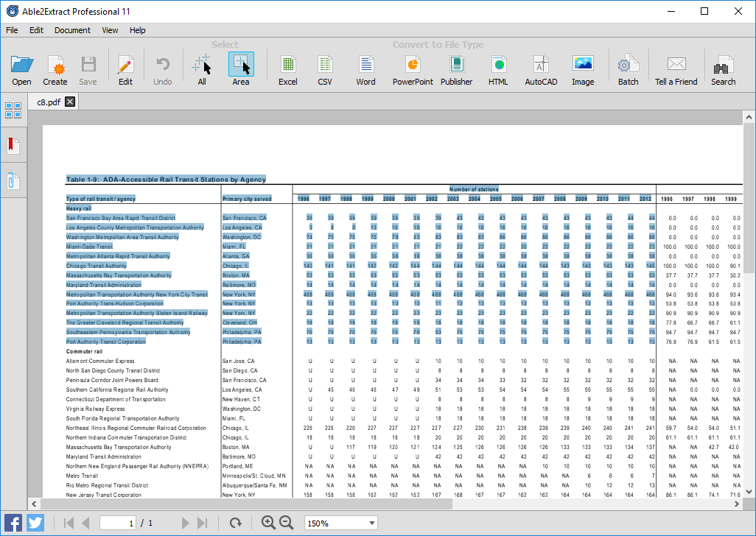Zoom out with magnifier minus
This screenshot has height=536, width=756.
(287, 523)
